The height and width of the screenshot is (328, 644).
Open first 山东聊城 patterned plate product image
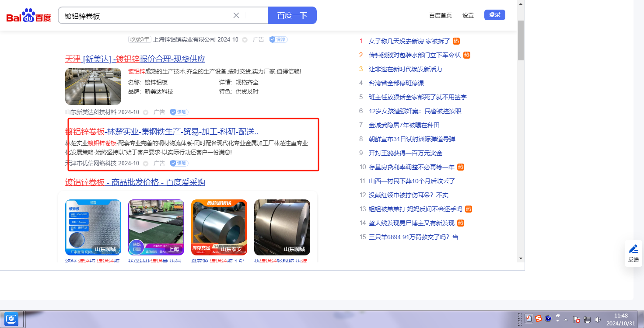click(x=93, y=227)
